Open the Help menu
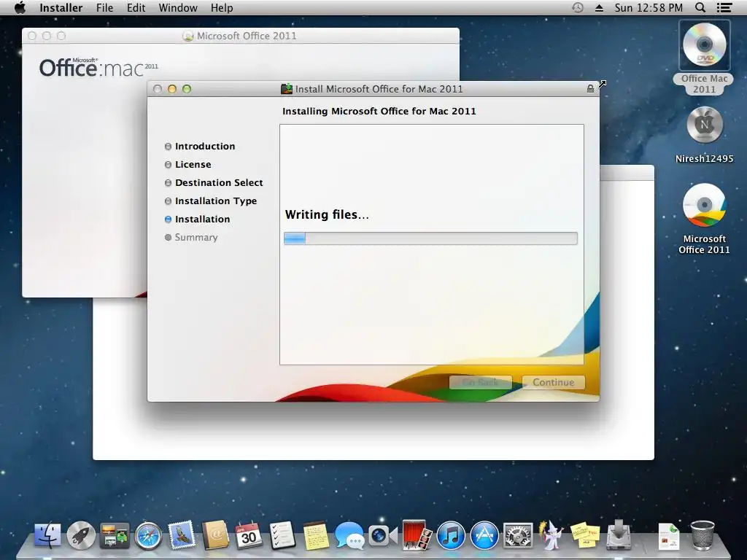747x560 pixels. [222, 8]
